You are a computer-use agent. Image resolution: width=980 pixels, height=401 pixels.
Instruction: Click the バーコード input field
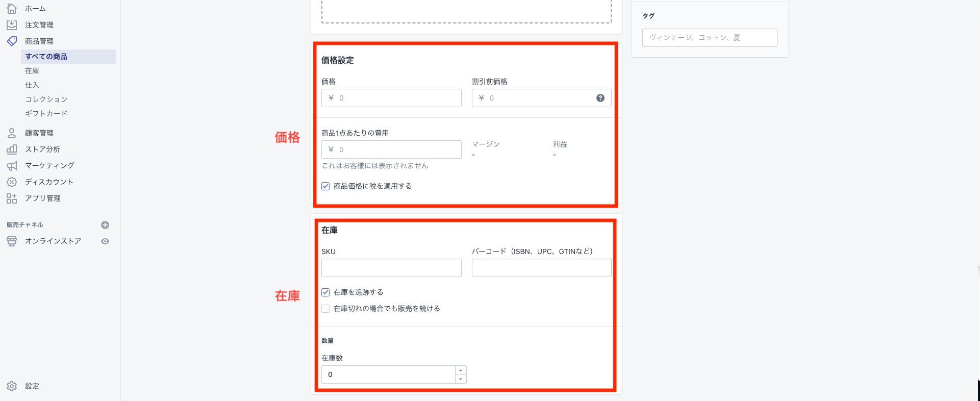(541, 268)
